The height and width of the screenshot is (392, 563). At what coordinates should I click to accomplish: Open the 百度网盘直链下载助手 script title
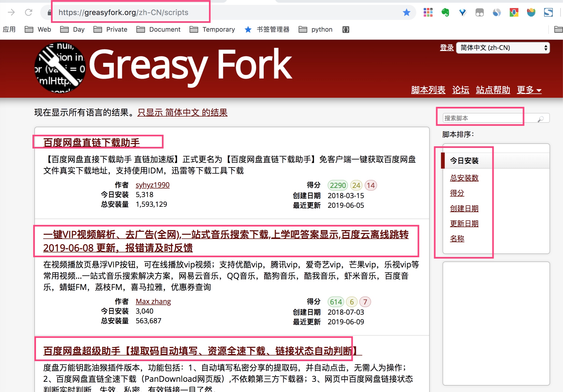coord(92,143)
